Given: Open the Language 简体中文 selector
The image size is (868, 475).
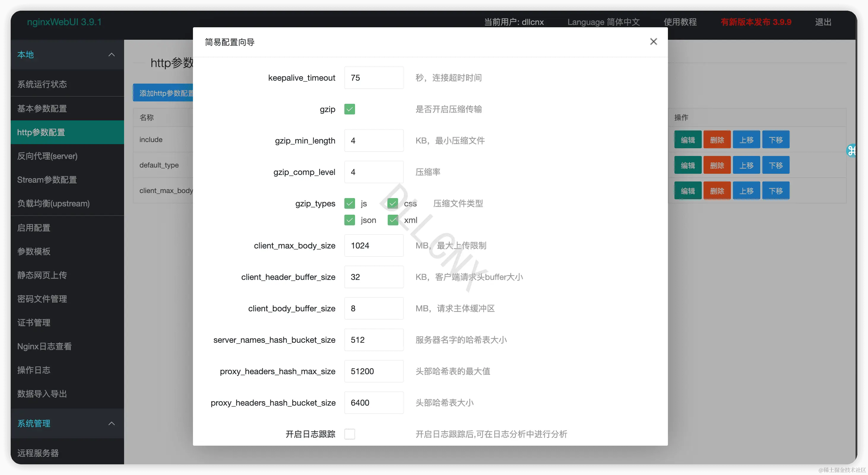Looking at the screenshot, I should (603, 22).
